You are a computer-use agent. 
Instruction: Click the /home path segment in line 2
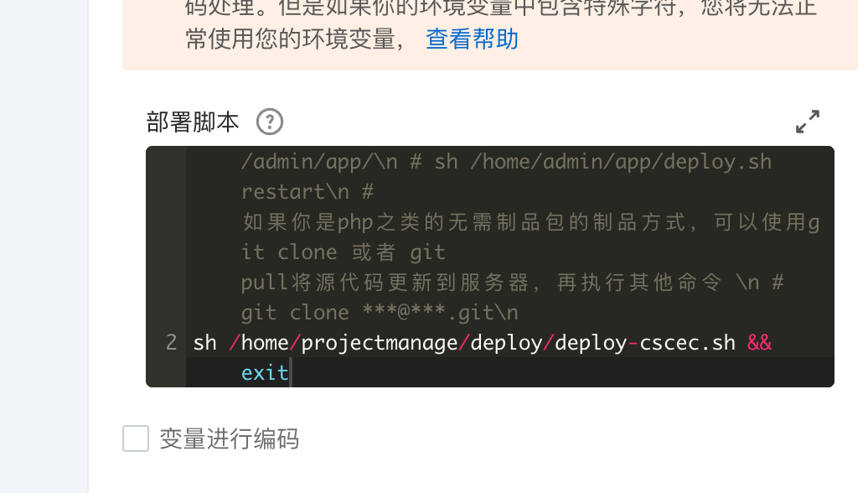tap(259, 342)
